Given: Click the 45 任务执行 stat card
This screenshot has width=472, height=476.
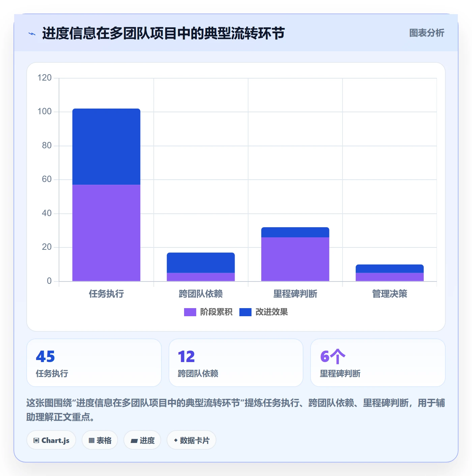Looking at the screenshot, I should point(94,363).
